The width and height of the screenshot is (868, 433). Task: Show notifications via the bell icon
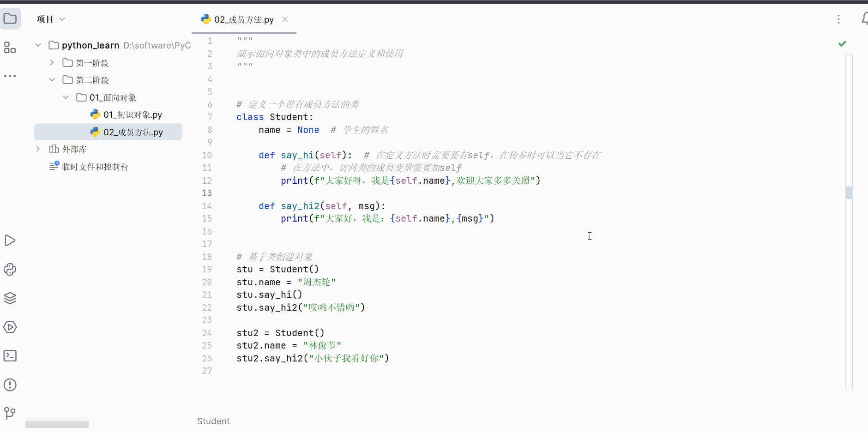click(x=865, y=19)
